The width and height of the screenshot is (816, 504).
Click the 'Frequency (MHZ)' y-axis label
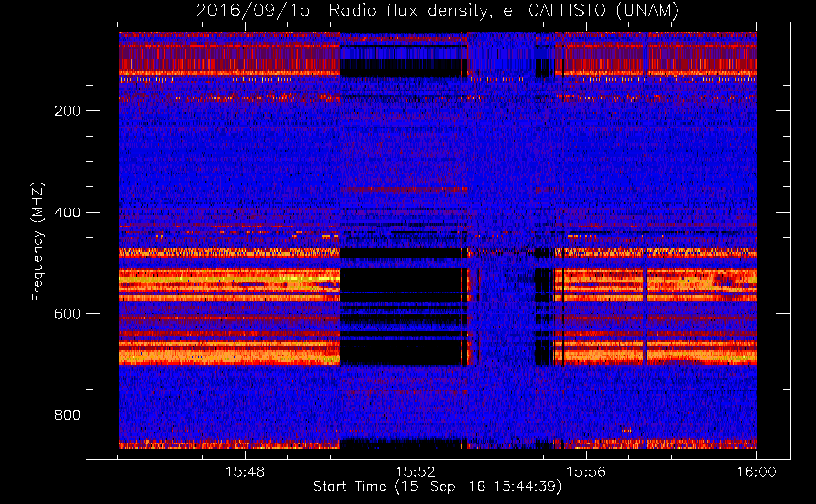point(38,242)
